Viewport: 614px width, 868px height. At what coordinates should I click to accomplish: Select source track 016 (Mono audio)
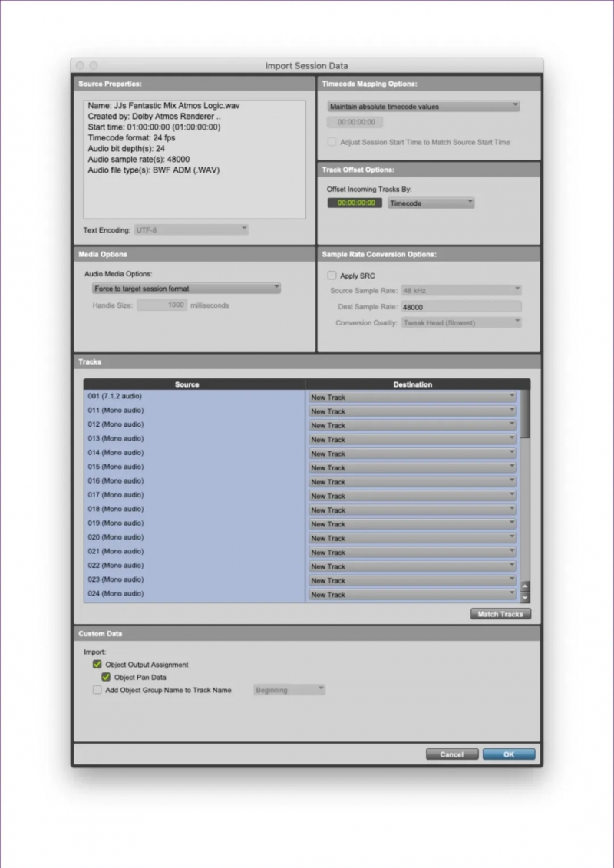coord(194,481)
